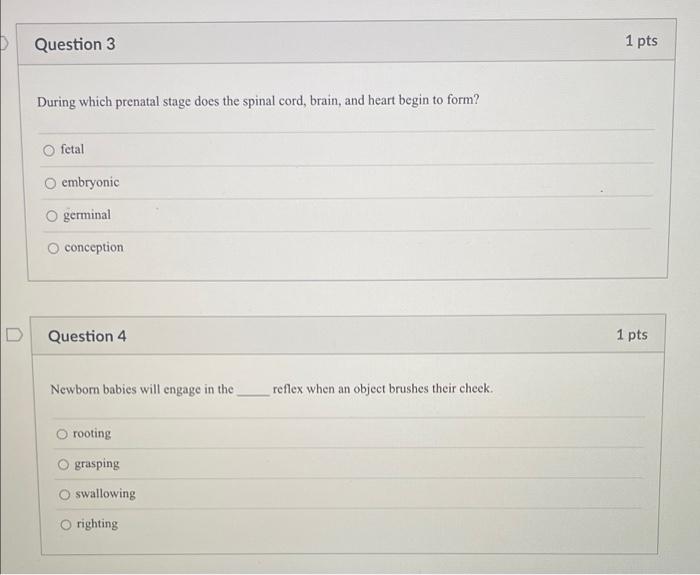This screenshot has width=700, height=575.
Task: Pick the germinal radio button
Action: (52, 216)
